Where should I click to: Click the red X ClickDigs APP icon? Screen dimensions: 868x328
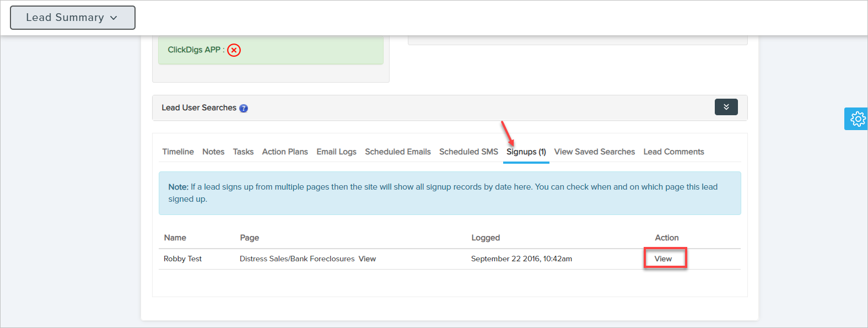click(234, 50)
